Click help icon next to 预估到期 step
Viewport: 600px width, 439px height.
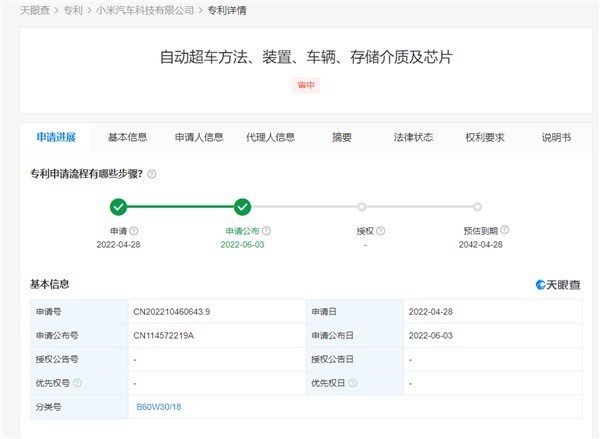point(504,230)
